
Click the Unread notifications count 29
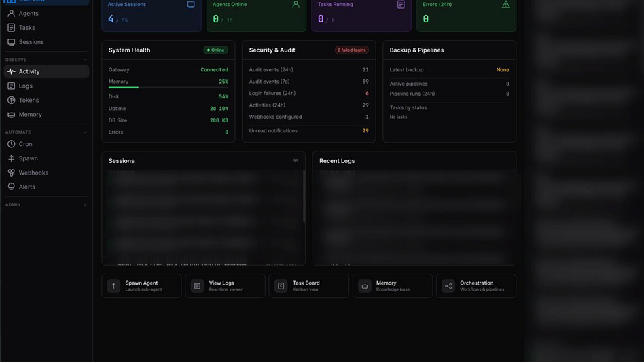pyautogui.click(x=365, y=131)
